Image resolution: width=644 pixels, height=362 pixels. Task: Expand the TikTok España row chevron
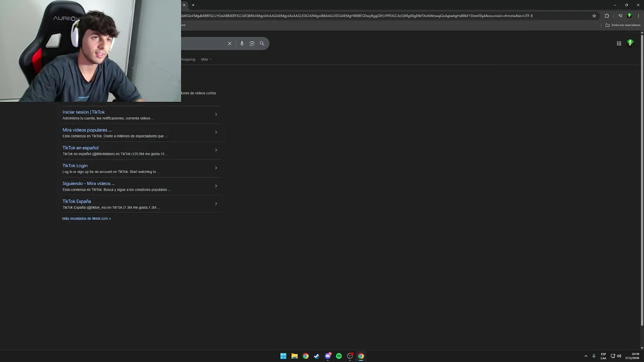pos(216,204)
